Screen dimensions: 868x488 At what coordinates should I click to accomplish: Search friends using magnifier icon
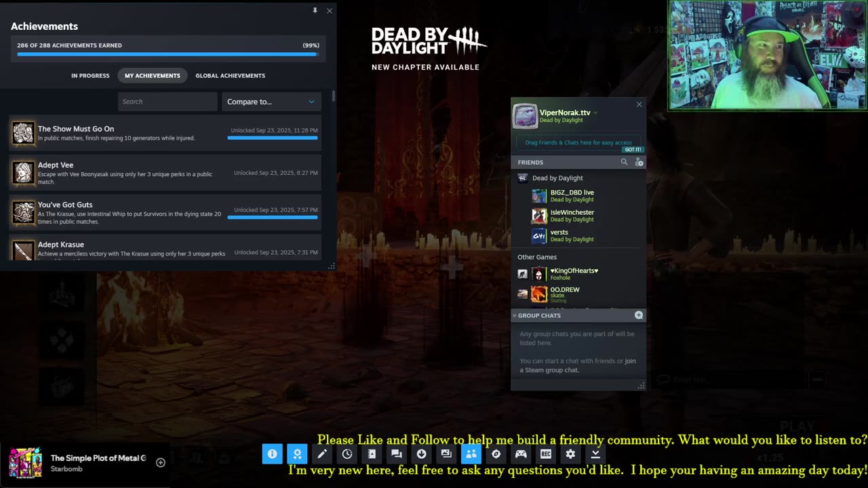(x=625, y=162)
